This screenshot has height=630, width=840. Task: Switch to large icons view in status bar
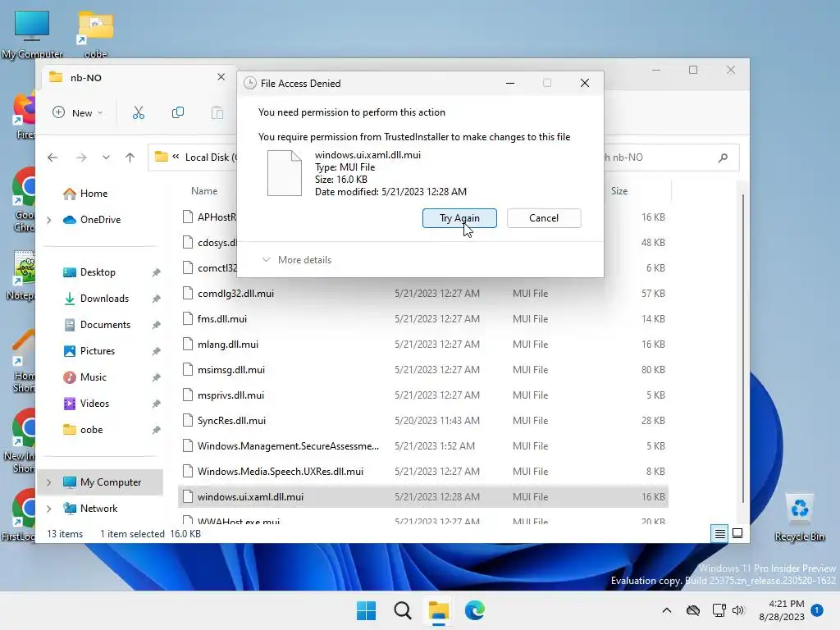point(737,533)
